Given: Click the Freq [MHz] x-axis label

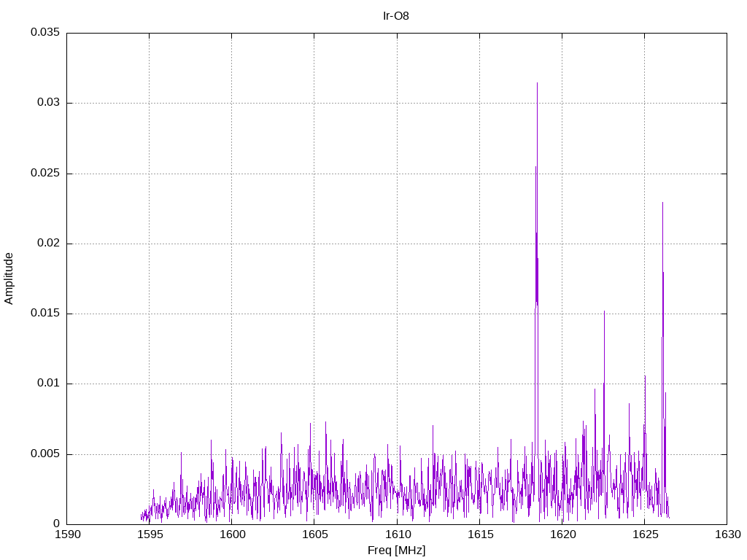Looking at the screenshot, I should click(x=396, y=551).
